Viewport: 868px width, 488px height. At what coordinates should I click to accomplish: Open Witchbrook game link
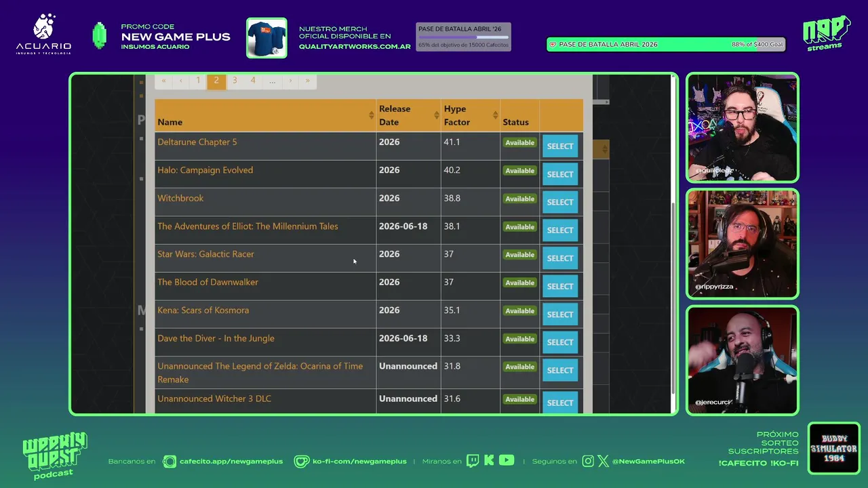coord(180,198)
